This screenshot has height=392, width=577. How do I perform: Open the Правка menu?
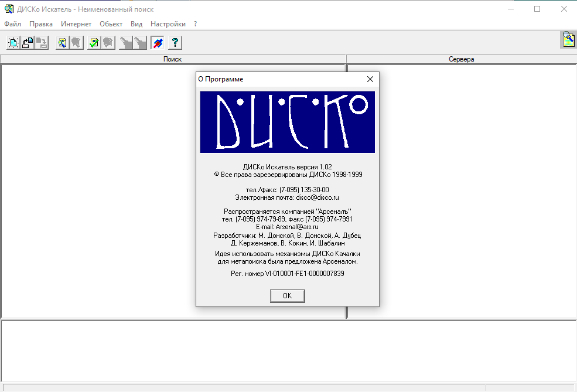click(41, 24)
